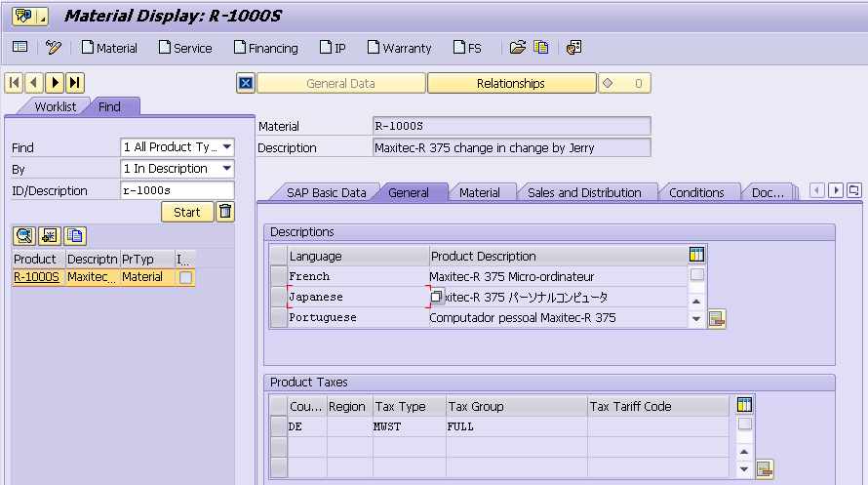The width and height of the screenshot is (868, 485).
Task: Go to last record arrow
Action: coord(75,83)
